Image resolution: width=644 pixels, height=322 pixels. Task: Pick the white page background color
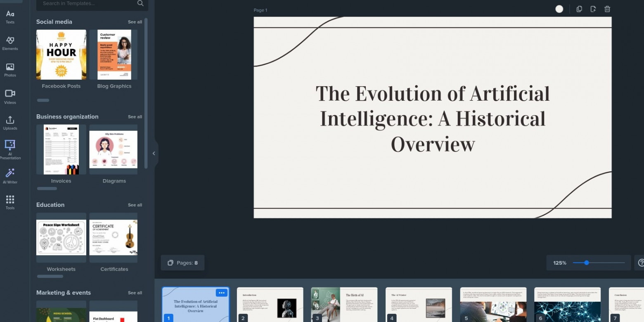click(559, 9)
